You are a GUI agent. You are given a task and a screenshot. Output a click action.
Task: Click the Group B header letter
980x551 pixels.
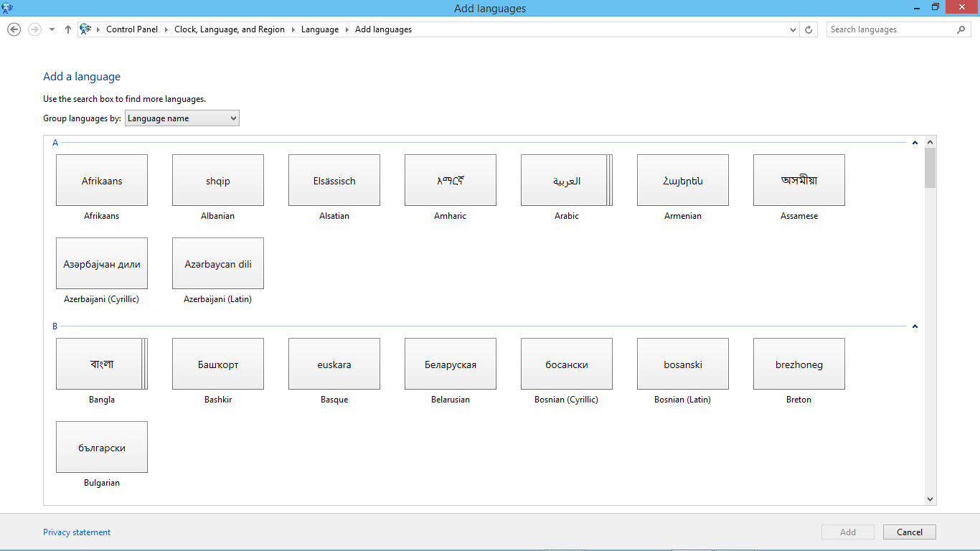tap(55, 326)
